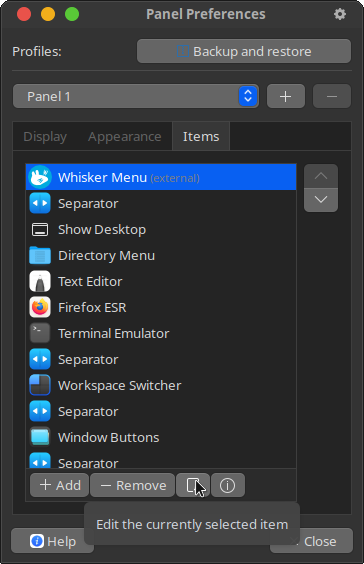Click the Separator icon above Workspace Switcher

[x=40, y=359]
